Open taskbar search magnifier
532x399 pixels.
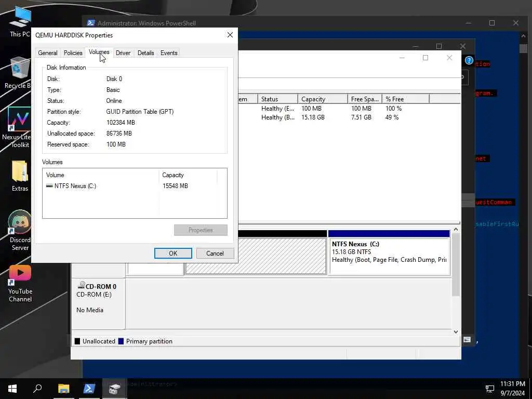[x=37, y=389]
